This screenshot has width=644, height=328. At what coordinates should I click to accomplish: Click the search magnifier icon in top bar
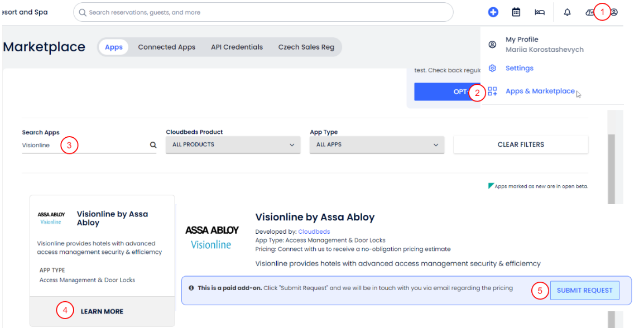pyautogui.click(x=83, y=12)
